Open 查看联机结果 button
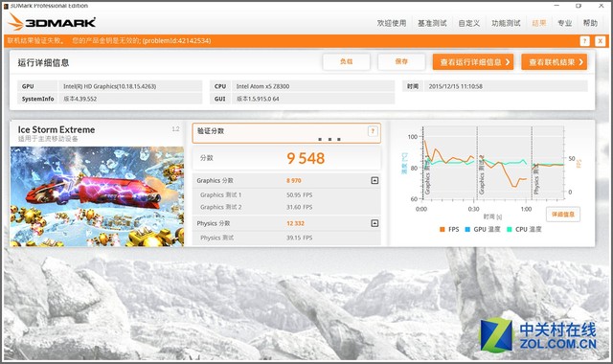 coord(554,61)
